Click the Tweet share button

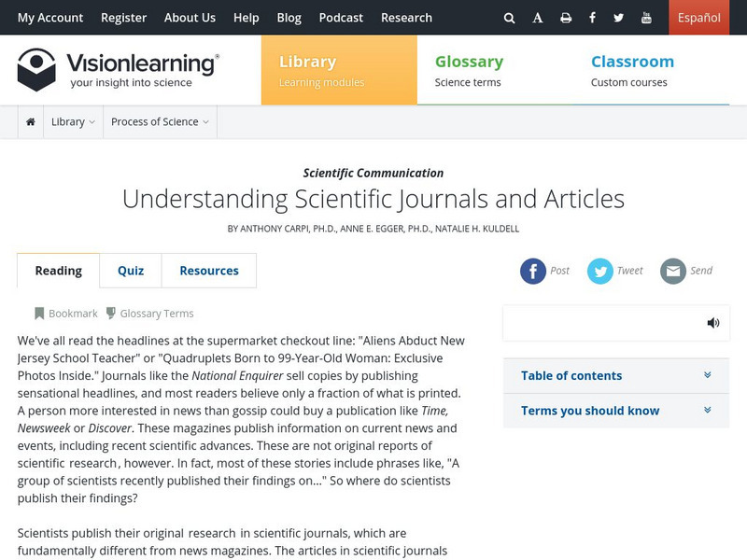tap(615, 271)
